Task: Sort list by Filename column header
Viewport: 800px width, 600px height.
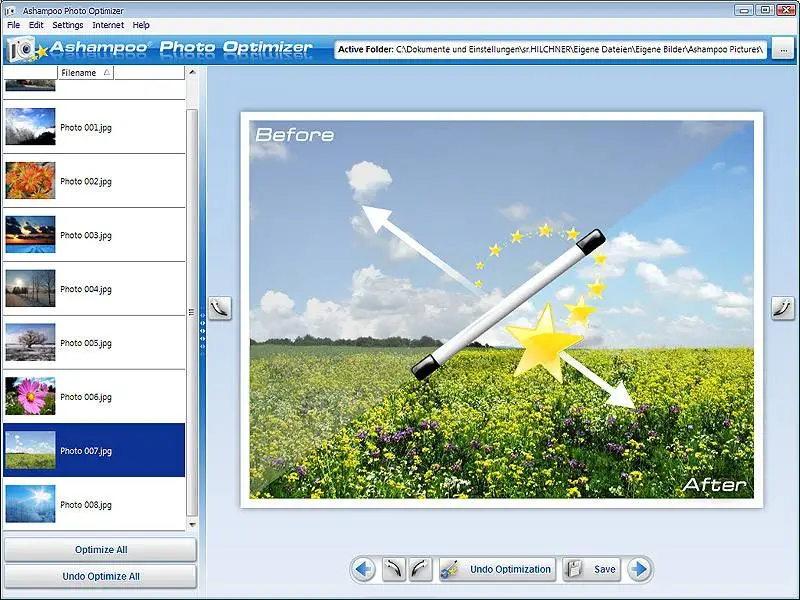Action: coord(86,73)
